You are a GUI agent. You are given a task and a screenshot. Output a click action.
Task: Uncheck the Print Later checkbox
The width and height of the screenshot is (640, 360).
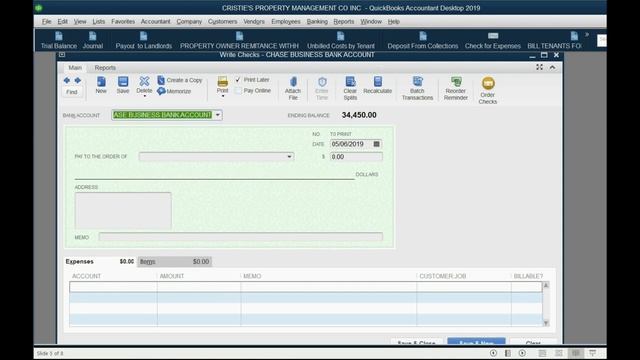tap(238, 80)
